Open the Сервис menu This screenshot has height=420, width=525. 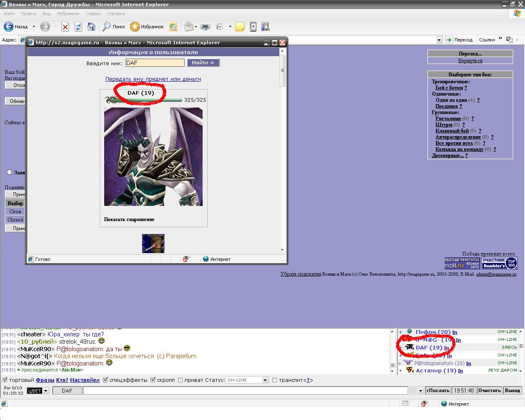[94, 14]
